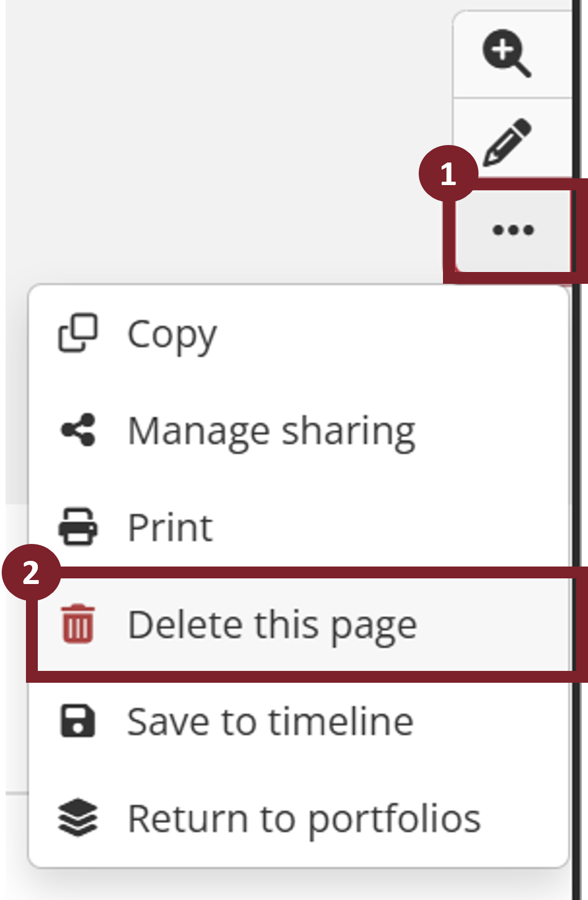Go back via Return to portfolios text

[304, 818]
